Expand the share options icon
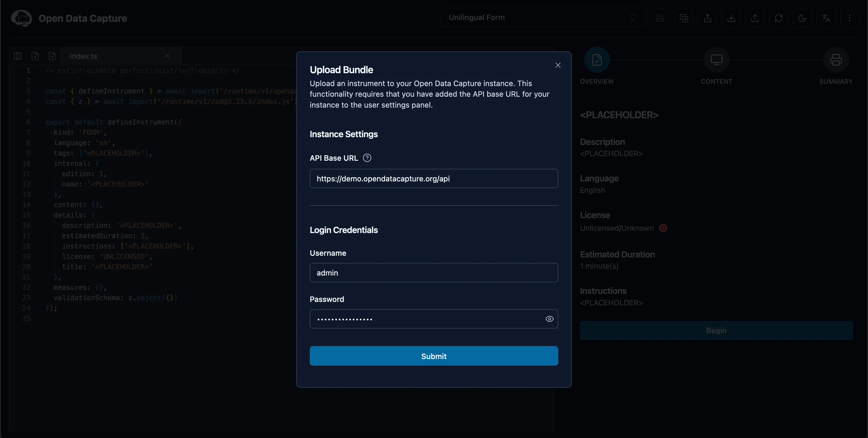Image resolution: width=868 pixels, height=438 pixels. coord(708,18)
